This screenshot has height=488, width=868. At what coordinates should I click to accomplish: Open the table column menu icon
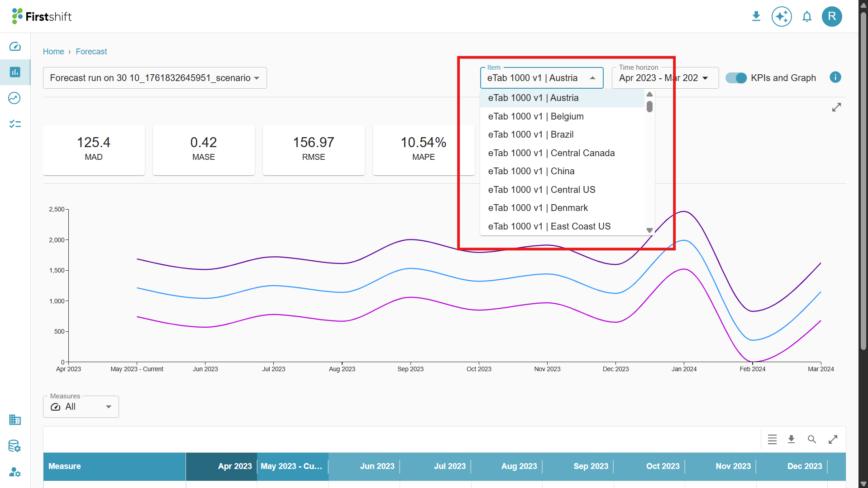click(x=773, y=439)
